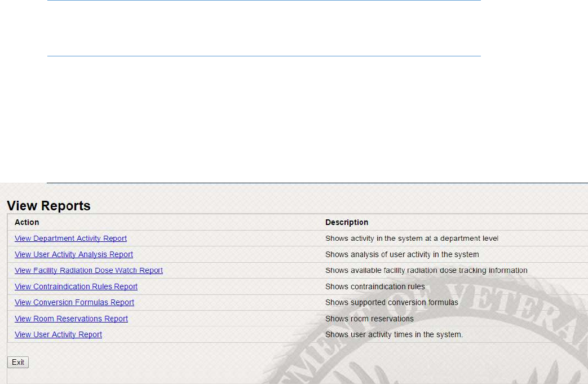The height and width of the screenshot is (384, 588).
Task: Click 'Shows room reservations' description
Action: 369,319
